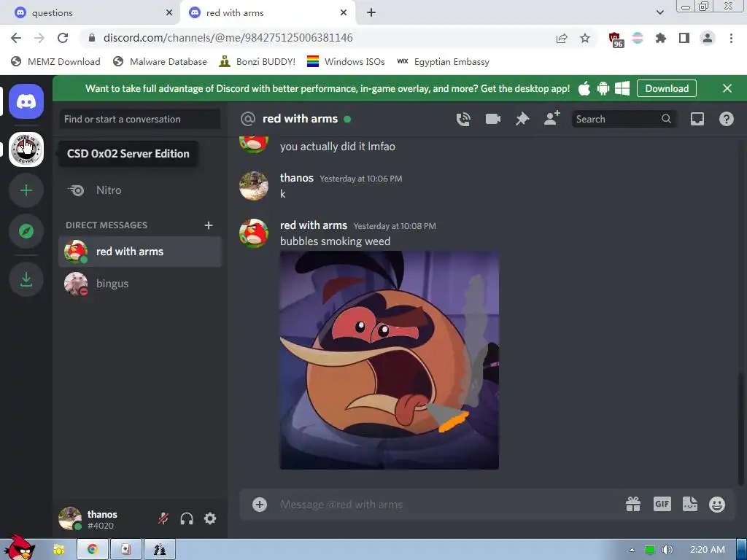Start a video call
This screenshot has height=560, width=747.
[492, 119]
